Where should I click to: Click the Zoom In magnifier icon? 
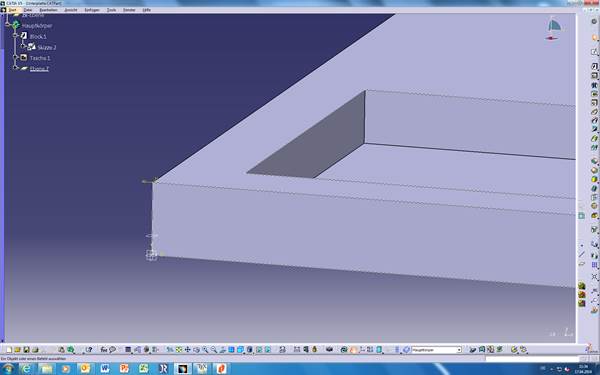pyautogui.click(x=205, y=350)
